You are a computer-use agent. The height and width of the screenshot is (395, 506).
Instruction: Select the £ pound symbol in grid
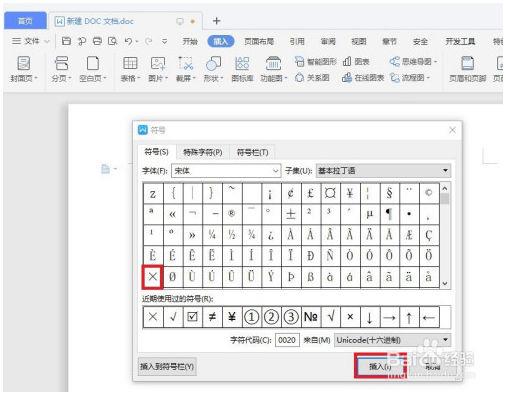click(x=311, y=193)
